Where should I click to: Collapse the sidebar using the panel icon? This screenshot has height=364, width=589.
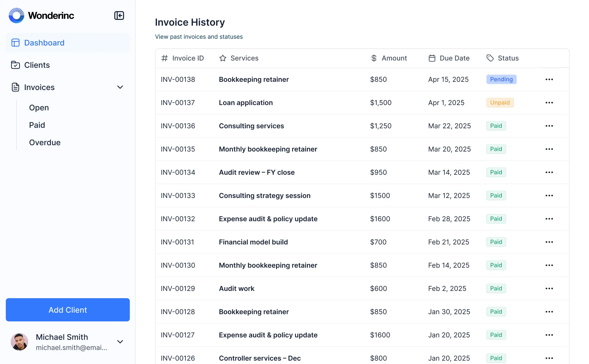119,15
